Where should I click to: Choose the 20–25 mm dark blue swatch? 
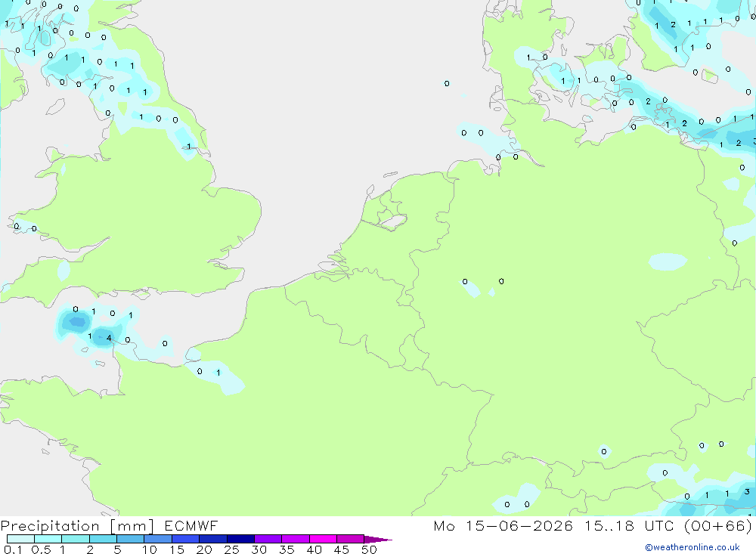[x=213, y=539]
